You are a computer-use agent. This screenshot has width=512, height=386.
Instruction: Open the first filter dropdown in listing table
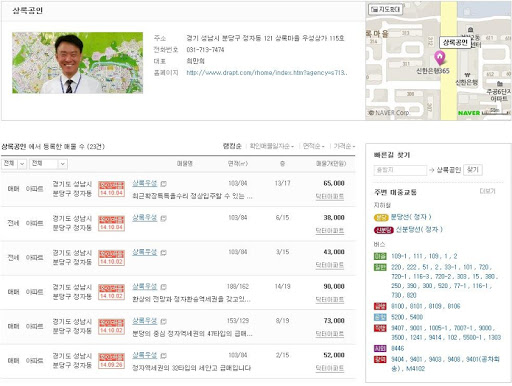point(14,164)
